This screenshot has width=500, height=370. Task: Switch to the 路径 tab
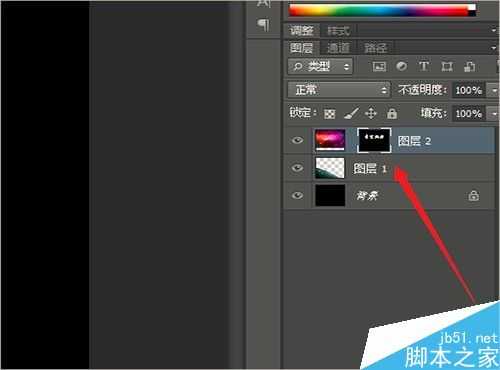click(x=376, y=48)
